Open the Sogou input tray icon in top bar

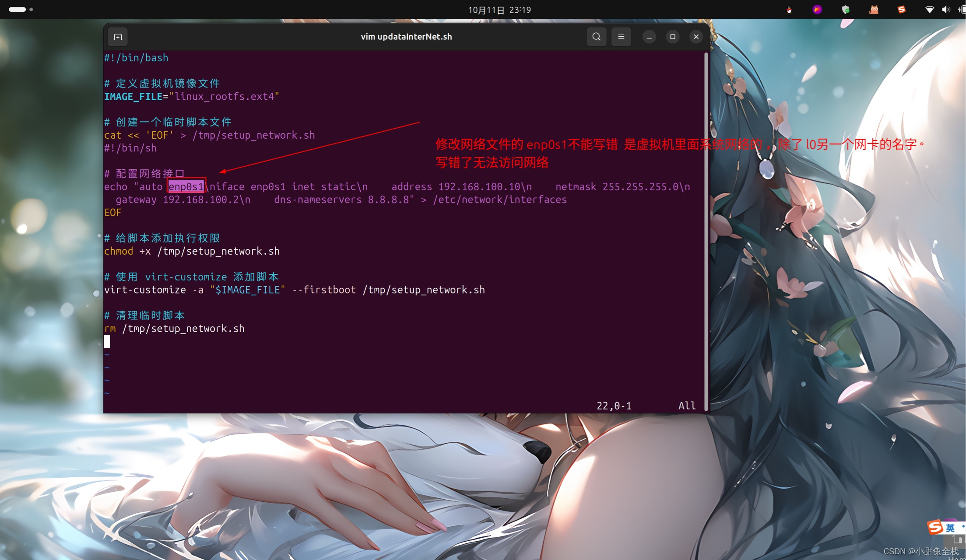click(x=901, y=10)
